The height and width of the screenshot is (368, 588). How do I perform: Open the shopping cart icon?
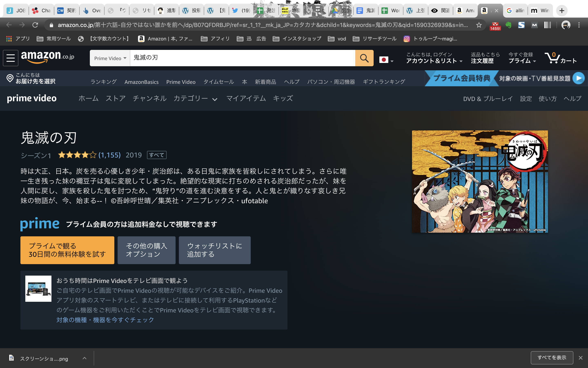(560, 58)
